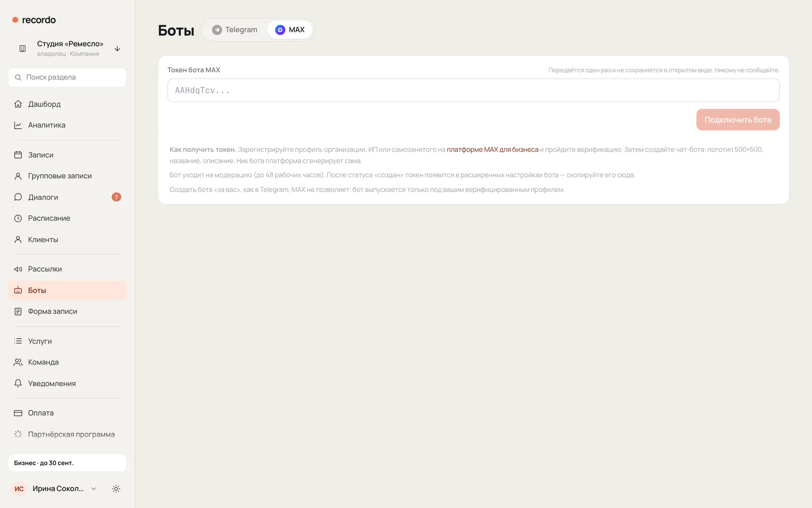This screenshot has height=508, width=812.
Task: Focus the Поиск раздела search field
Action: coord(67,78)
